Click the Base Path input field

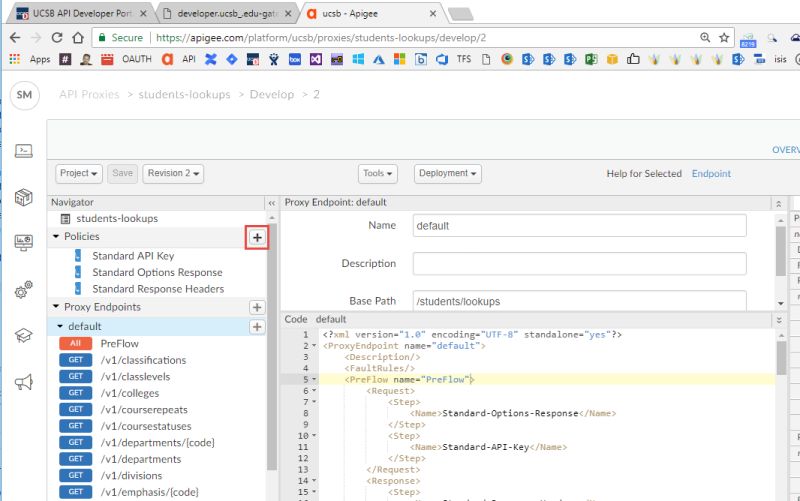tap(580, 300)
